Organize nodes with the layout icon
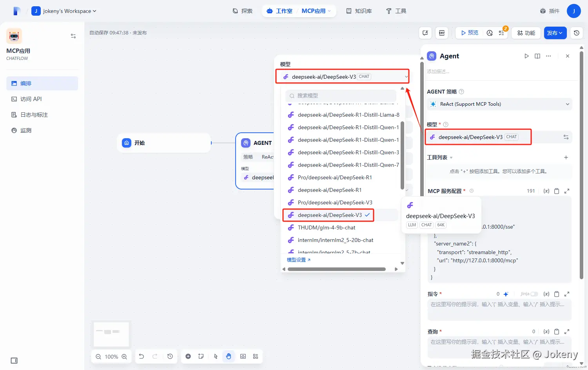The image size is (588, 370). (256, 356)
